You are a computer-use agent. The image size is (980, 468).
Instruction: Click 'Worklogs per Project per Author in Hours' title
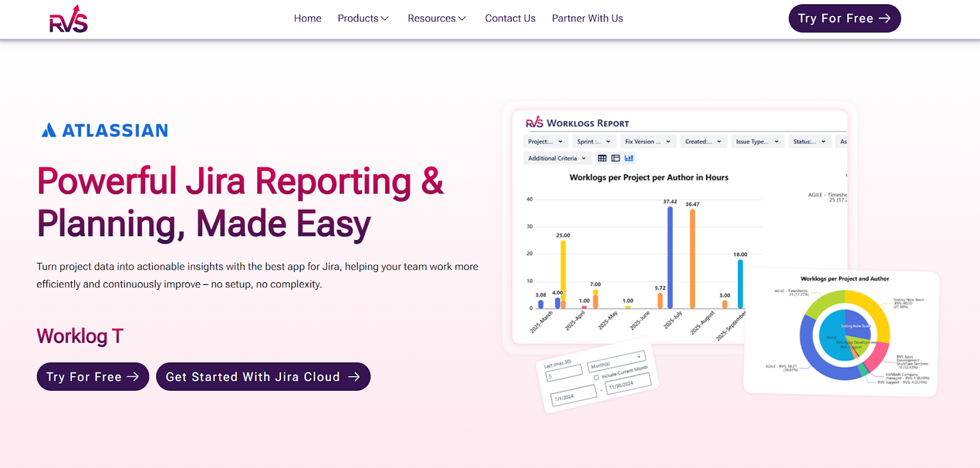pos(649,178)
